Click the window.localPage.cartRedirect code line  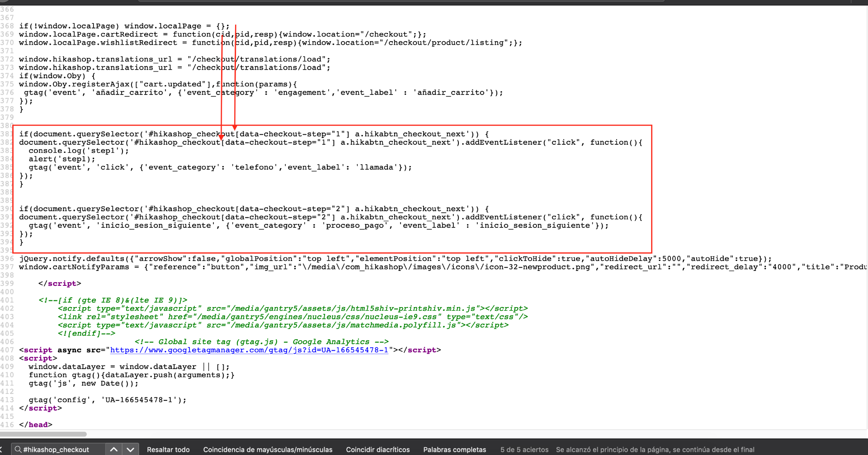[222, 34]
